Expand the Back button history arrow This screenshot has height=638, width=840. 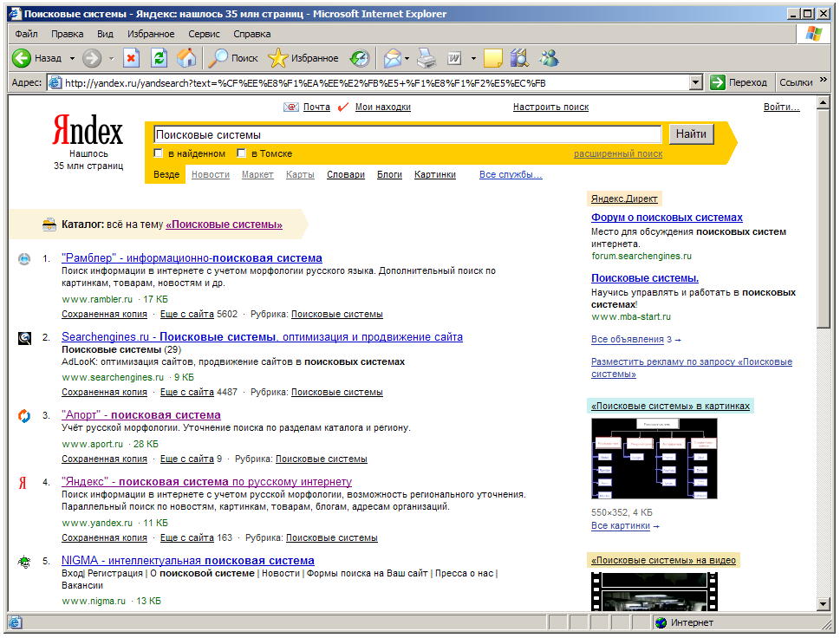click(x=72, y=58)
